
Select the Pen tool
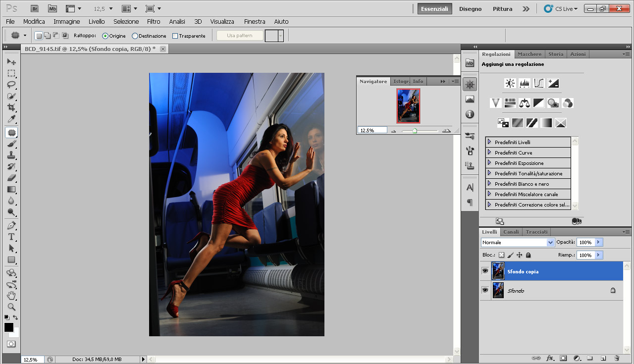point(11,225)
